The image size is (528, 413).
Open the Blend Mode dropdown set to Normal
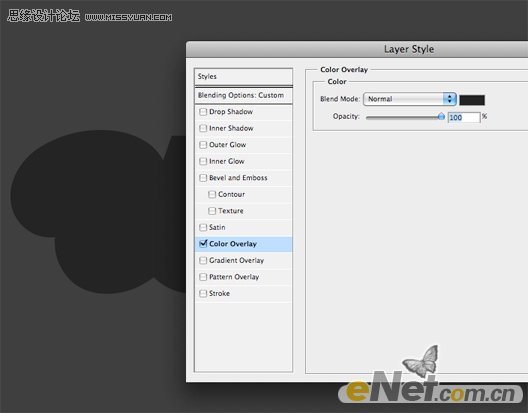click(x=410, y=99)
